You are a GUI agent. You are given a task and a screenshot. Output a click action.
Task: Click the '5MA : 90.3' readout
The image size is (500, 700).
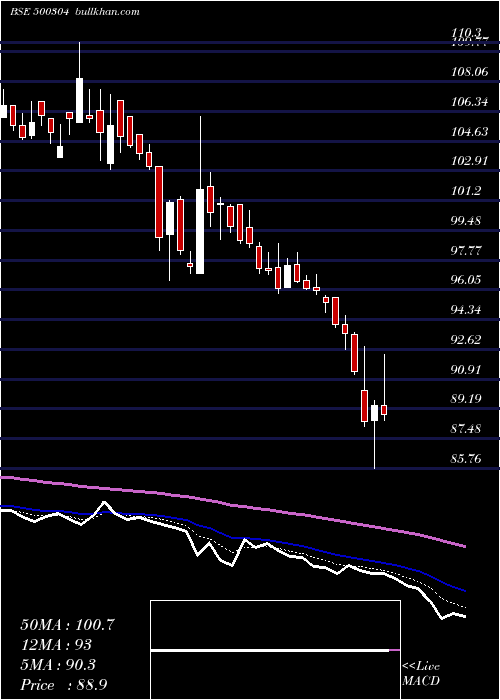(x=58, y=665)
